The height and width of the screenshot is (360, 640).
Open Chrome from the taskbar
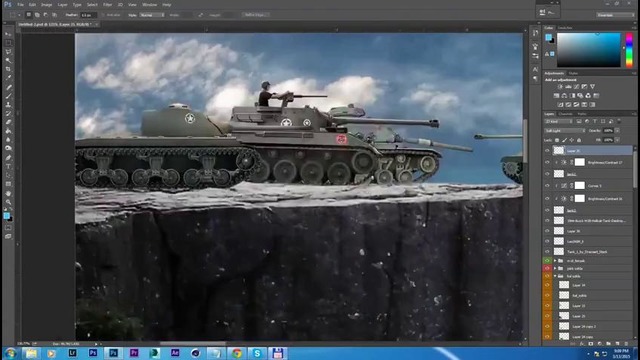click(236, 353)
